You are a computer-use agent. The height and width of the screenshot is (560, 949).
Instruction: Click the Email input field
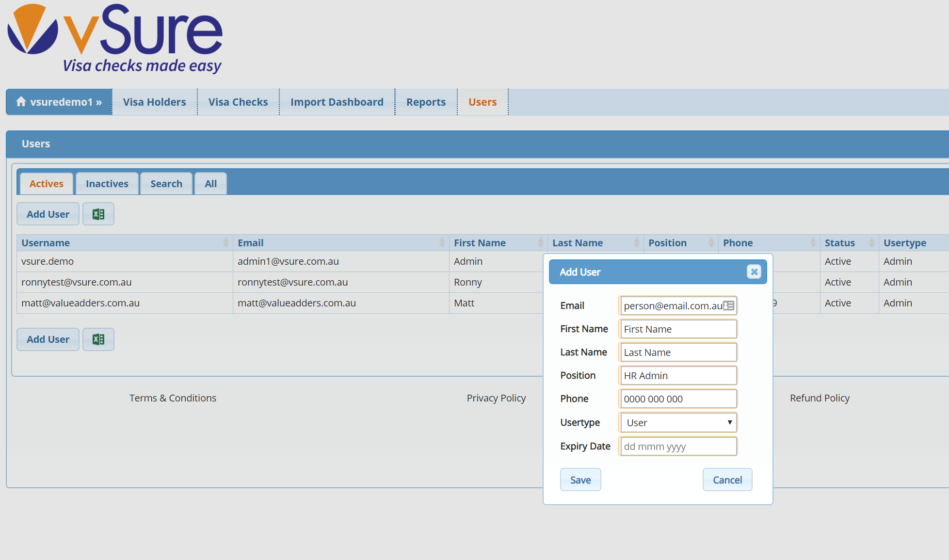pyautogui.click(x=678, y=305)
